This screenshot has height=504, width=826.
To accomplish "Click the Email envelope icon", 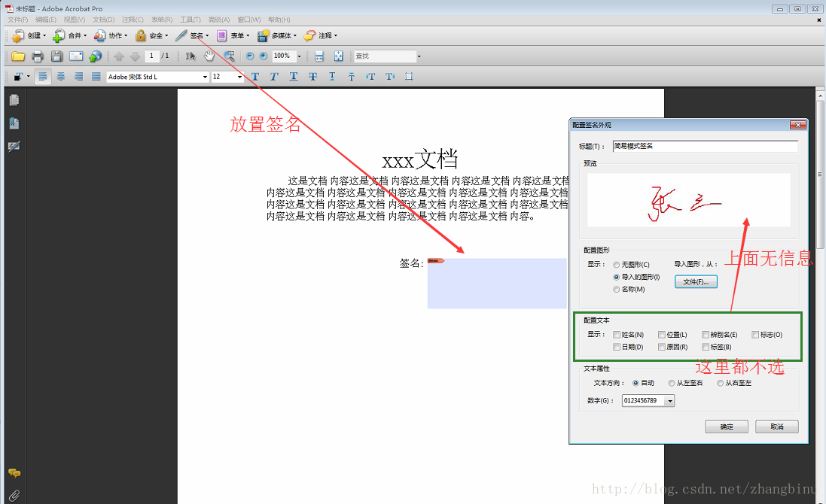I will tap(76, 56).
